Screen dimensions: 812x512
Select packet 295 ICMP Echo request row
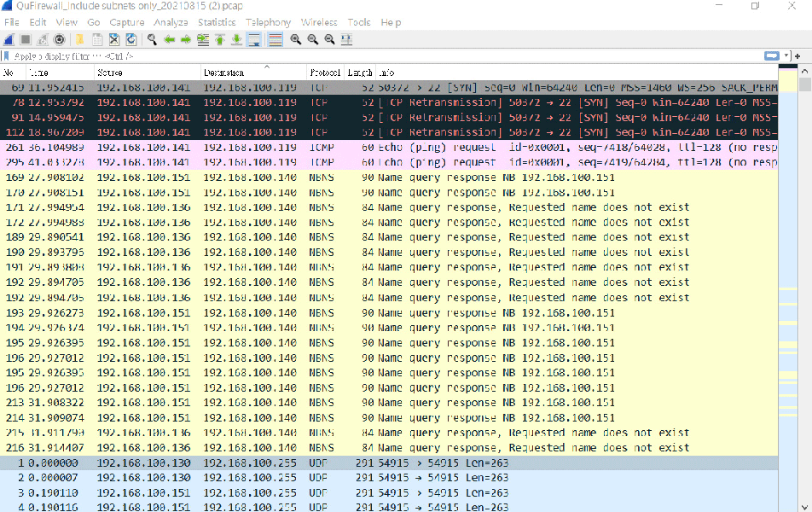[x=390, y=163]
